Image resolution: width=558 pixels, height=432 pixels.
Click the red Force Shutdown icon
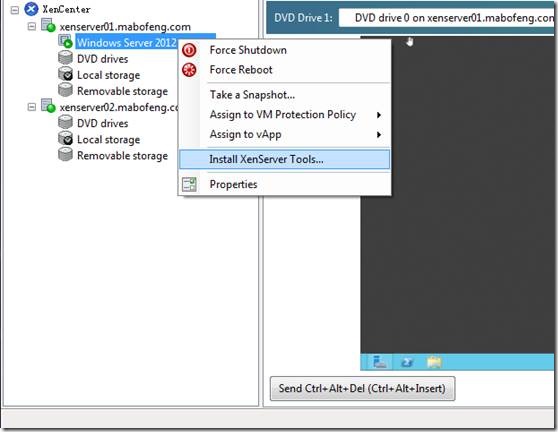click(x=189, y=50)
